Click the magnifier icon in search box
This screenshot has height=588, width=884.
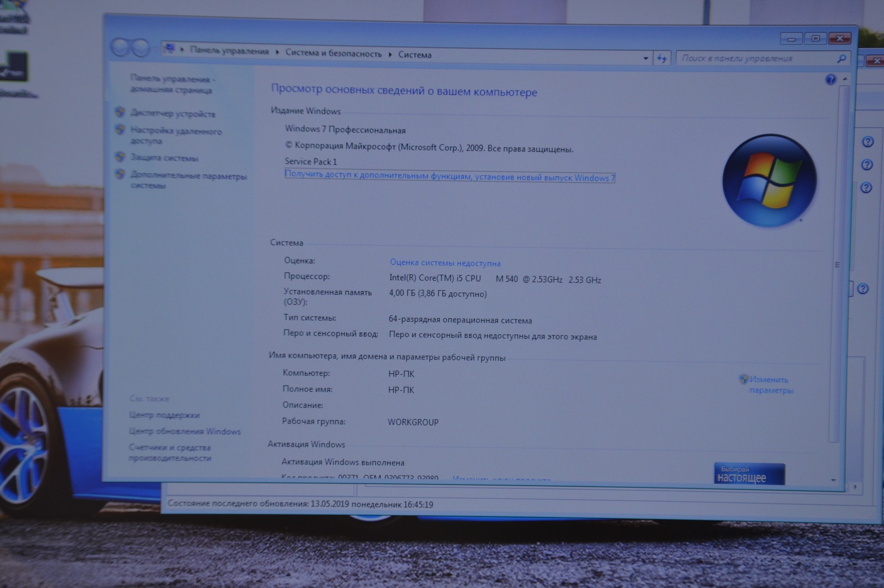tap(842, 59)
